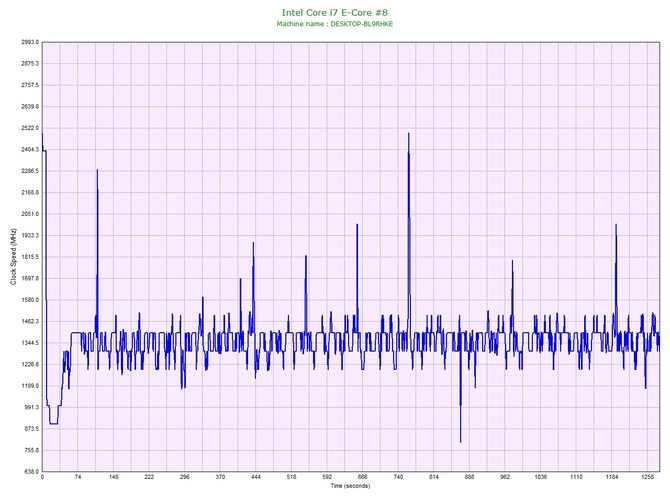Click the 'Time (seconds)' axis label
Screen dimensions: 670x503
pyautogui.click(x=350, y=486)
